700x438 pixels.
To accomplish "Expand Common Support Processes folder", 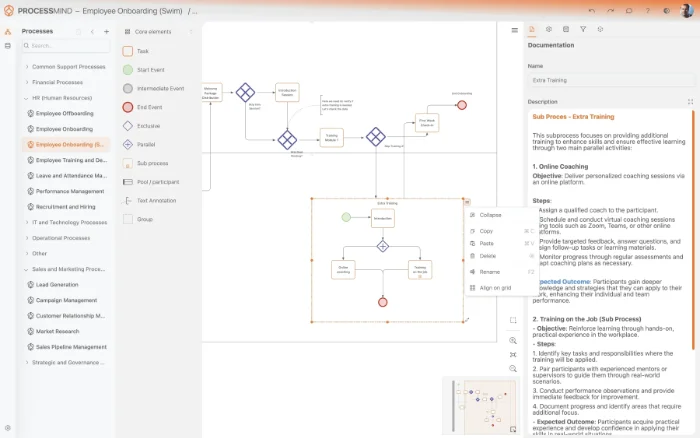I will pos(26,67).
